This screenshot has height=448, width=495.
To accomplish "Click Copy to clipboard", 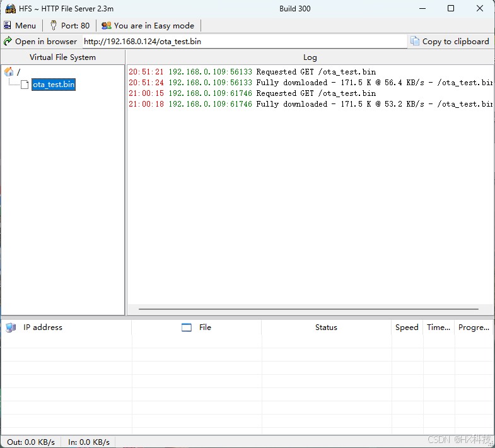I will (450, 42).
